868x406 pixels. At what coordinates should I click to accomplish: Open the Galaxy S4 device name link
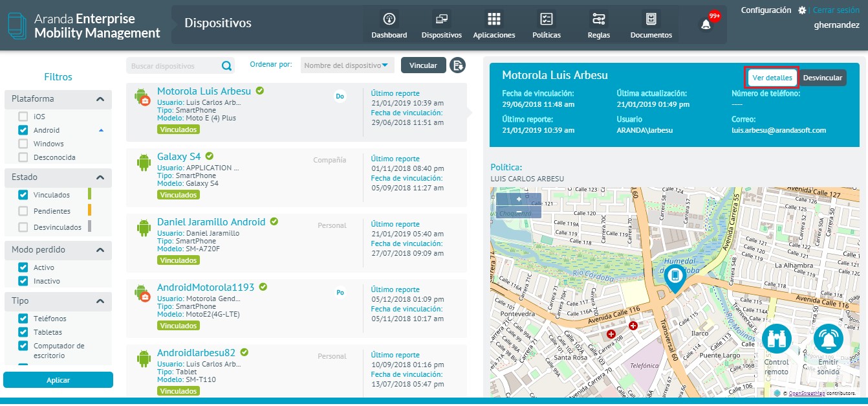tap(179, 157)
